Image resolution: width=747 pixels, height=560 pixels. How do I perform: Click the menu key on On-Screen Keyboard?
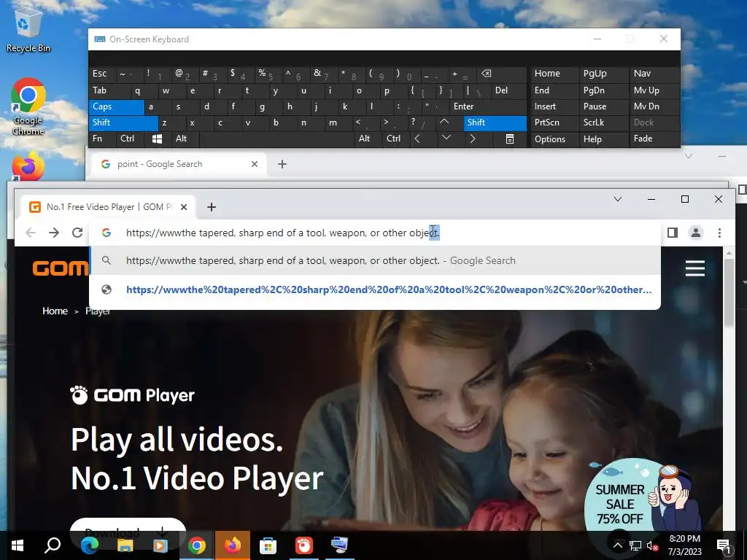pos(509,139)
